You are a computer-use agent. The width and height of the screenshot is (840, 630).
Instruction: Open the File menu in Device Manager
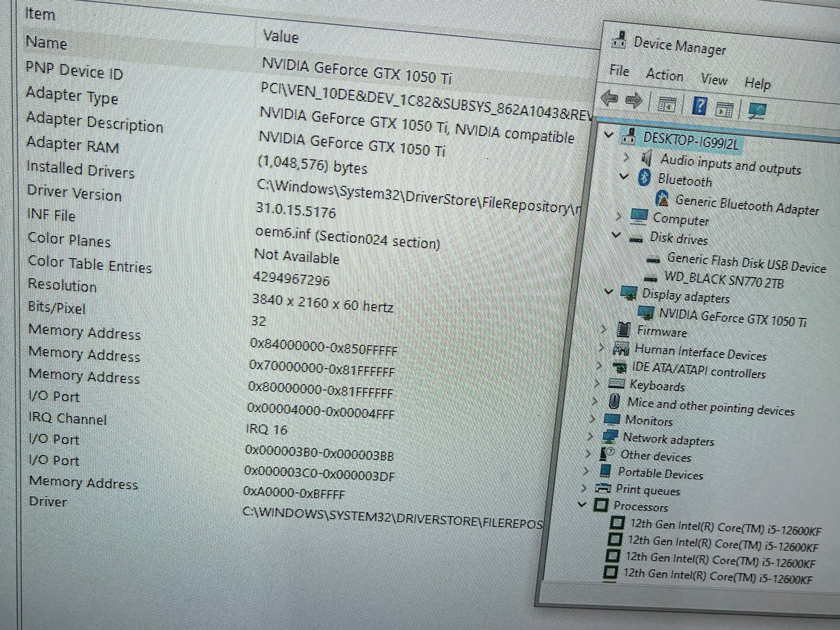[x=619, y=71]
